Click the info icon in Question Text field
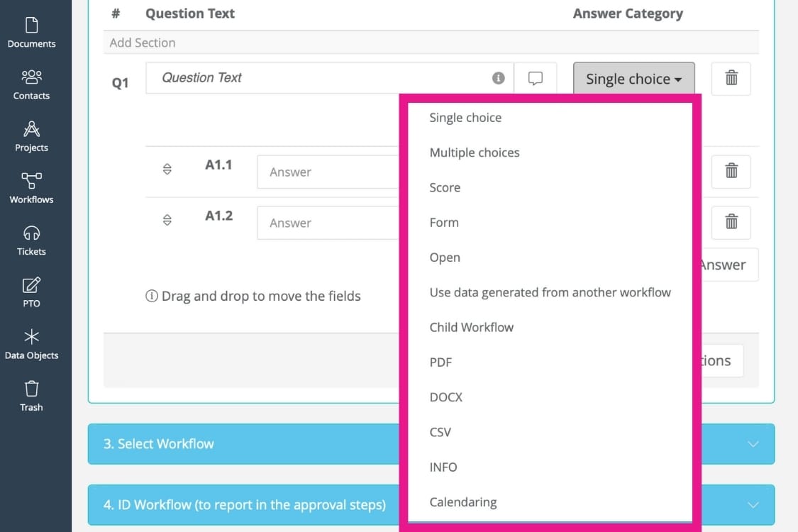Screen dimensions: 798x532 (499, 78)
